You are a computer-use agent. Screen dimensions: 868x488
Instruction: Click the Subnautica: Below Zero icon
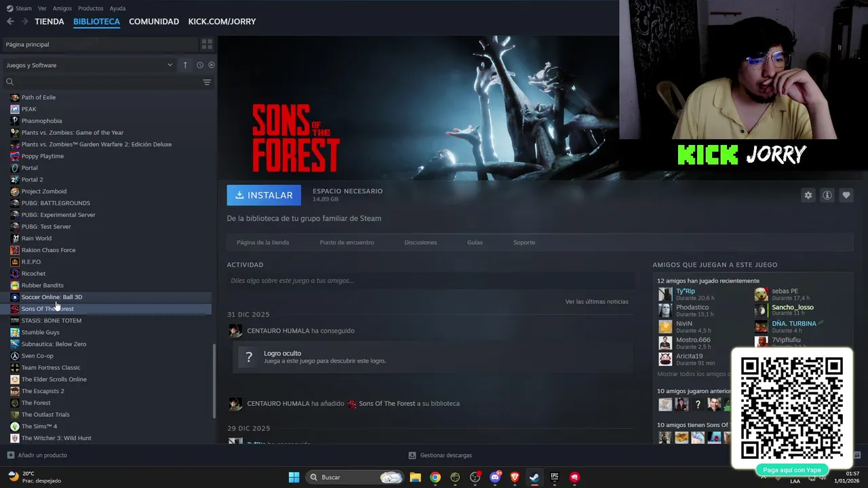(15, 344)
